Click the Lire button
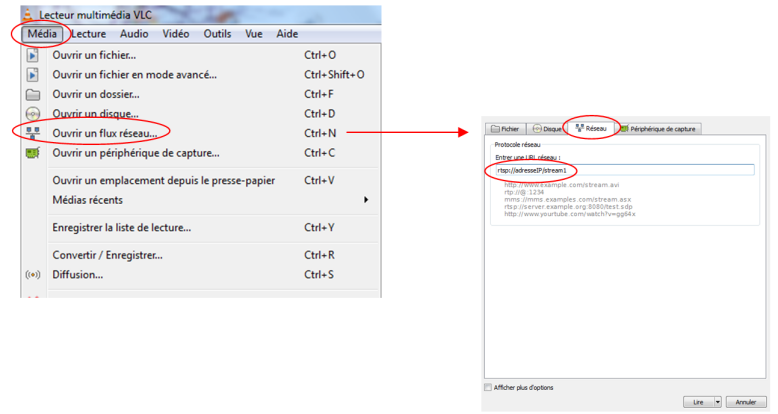This screenshot has height=414, width=778. coord(698,402)
